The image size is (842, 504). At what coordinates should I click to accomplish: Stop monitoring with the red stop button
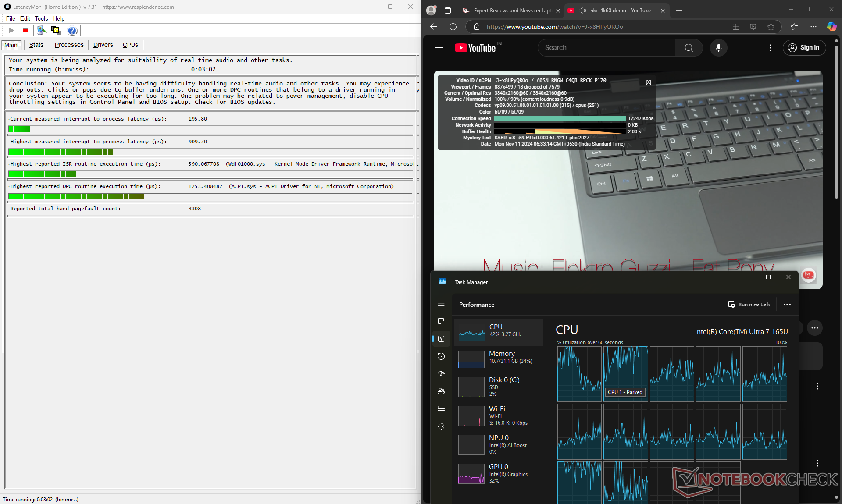tap(25, 30)
